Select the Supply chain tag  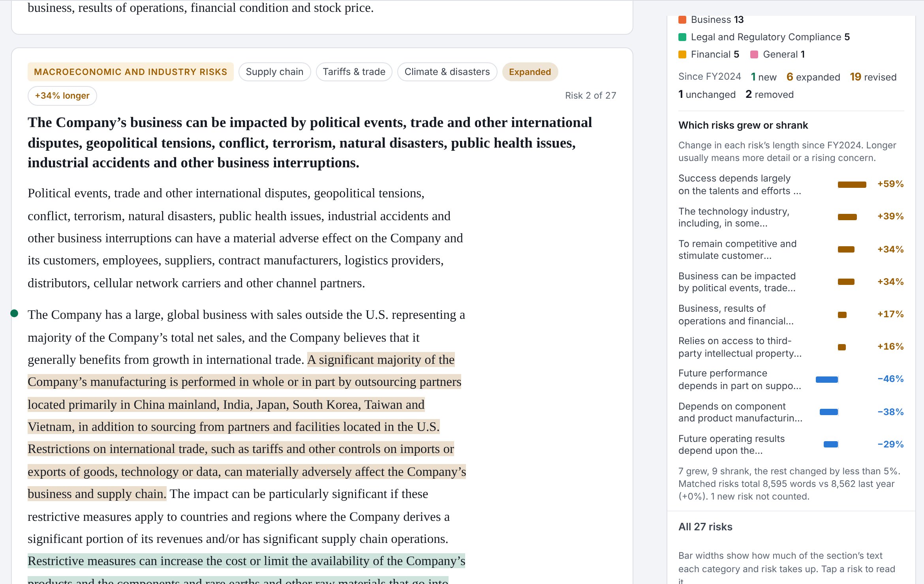[274, 72]
